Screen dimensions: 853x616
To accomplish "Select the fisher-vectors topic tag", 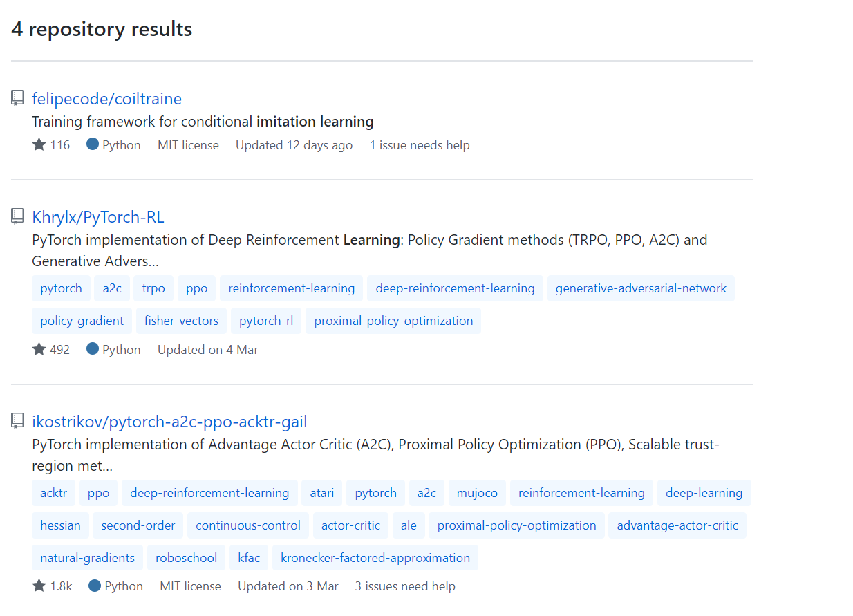I will [x=181, y=321].
